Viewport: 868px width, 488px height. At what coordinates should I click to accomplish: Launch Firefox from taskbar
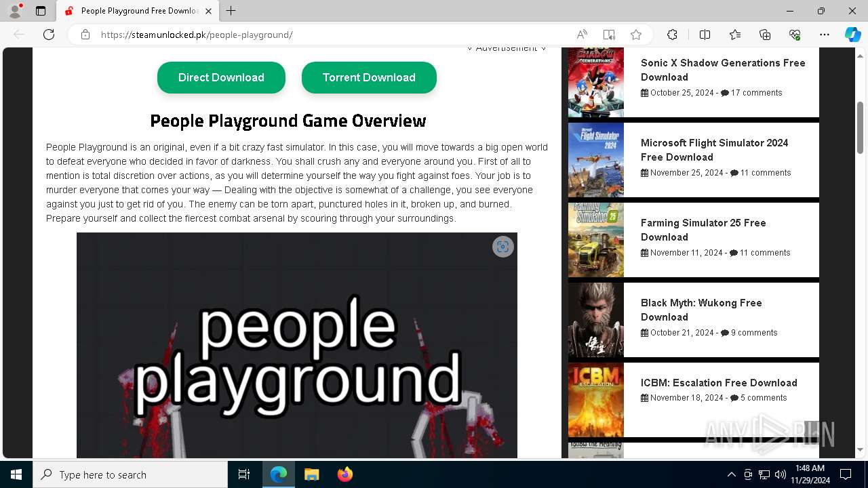(345, 474)
